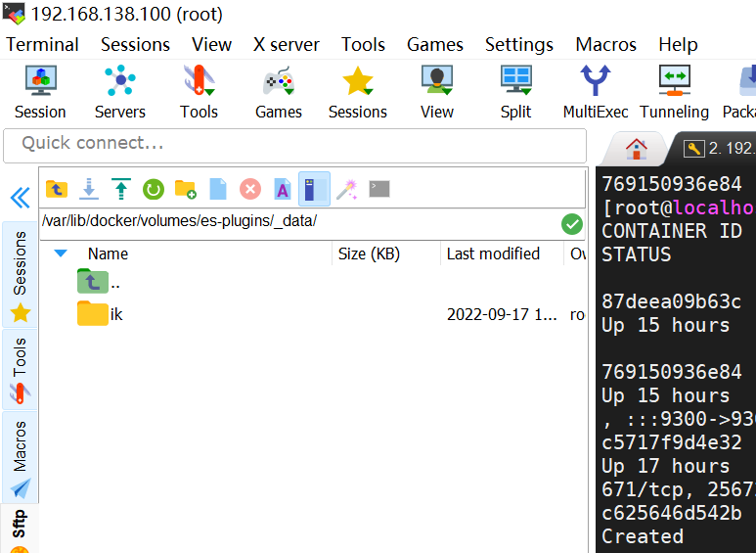Create new folder in SFTP browser
The height and width of the screenshot is (553, 756).
point(186,189)
